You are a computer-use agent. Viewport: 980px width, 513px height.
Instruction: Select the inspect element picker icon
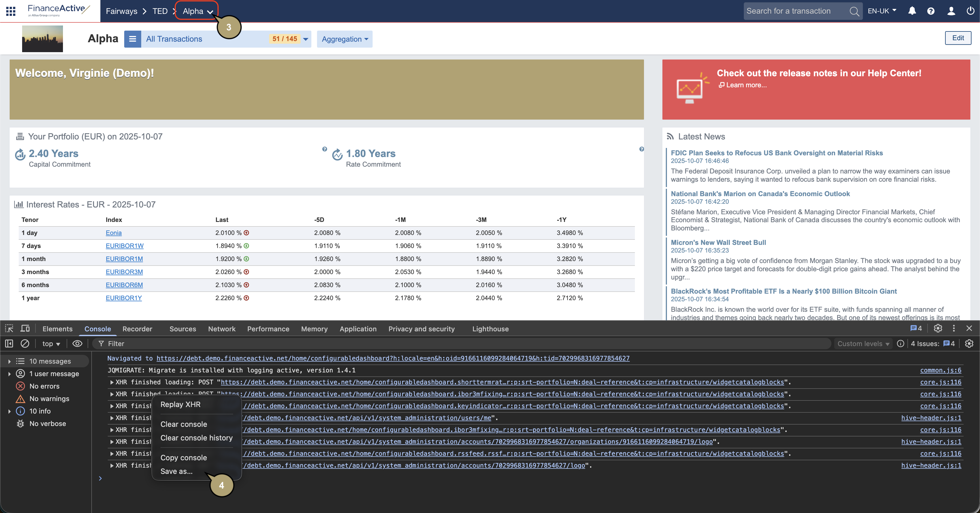coord(9,328)
